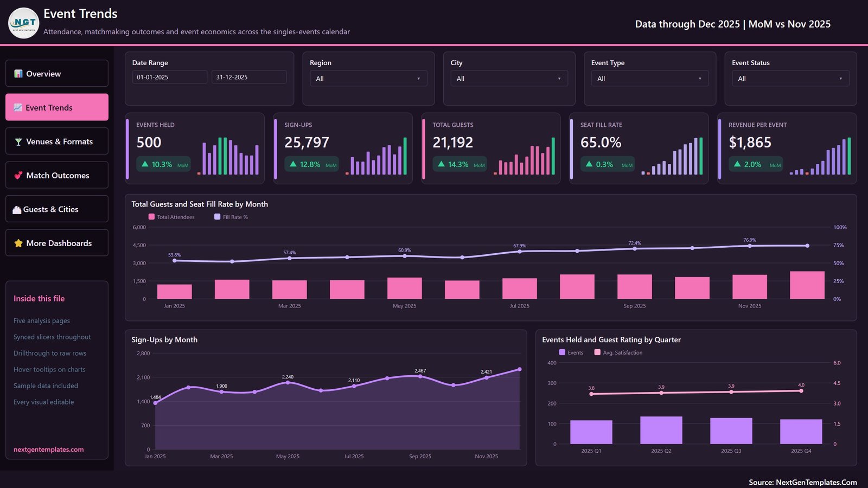Open the City dropdown

[509, 79]
